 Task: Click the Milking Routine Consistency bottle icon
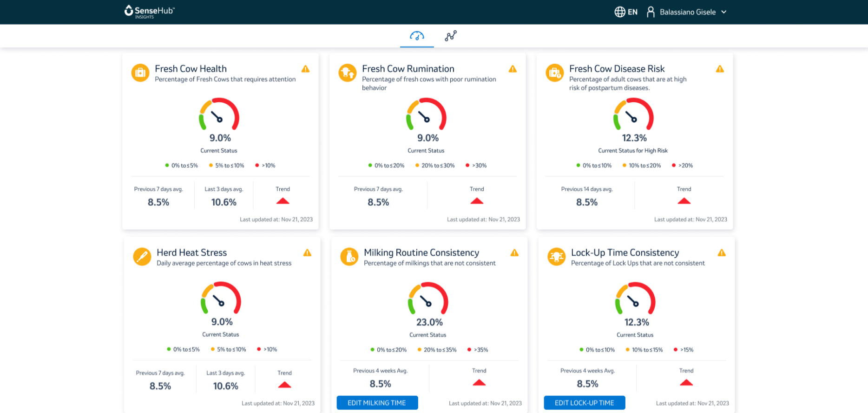[x=349, y=256]
